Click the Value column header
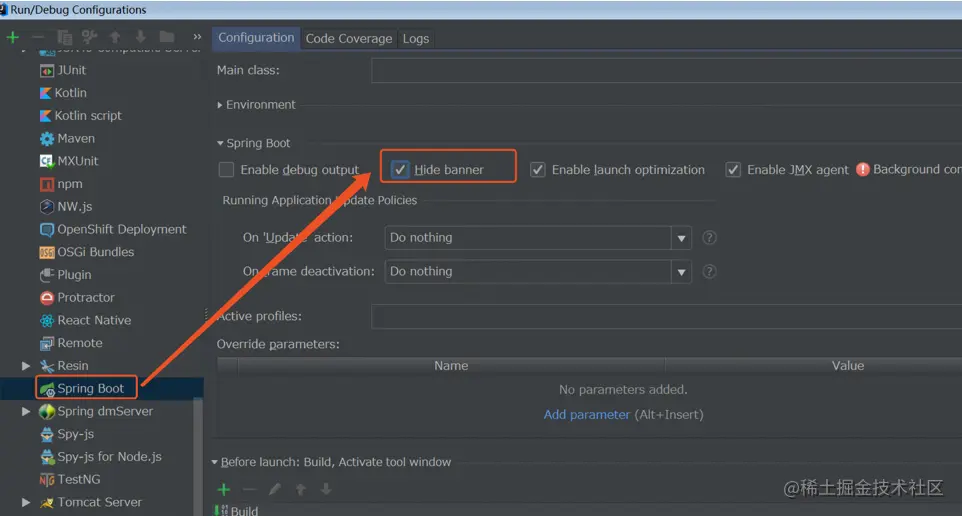 click(x=848, y=366)
